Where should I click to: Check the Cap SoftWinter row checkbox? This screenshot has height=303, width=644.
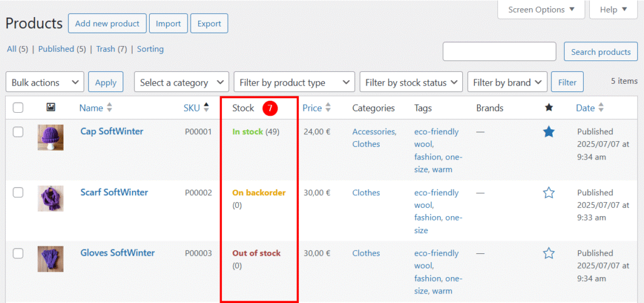18,132
